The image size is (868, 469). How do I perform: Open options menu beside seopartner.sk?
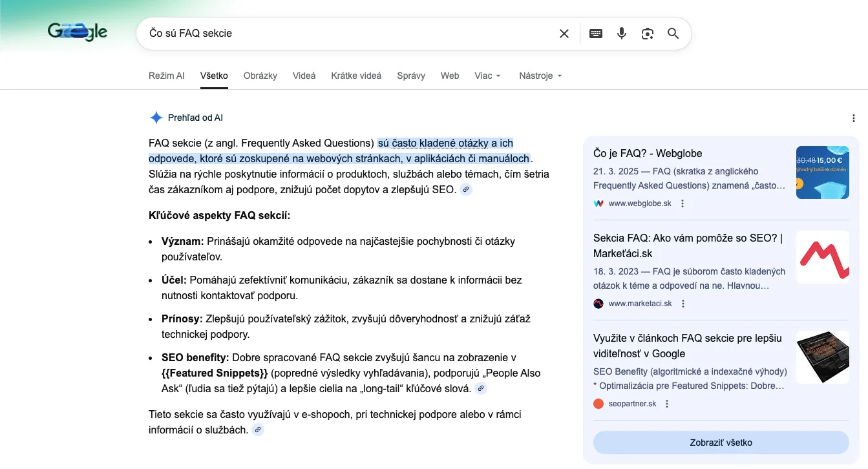click(x=668, y=404)
